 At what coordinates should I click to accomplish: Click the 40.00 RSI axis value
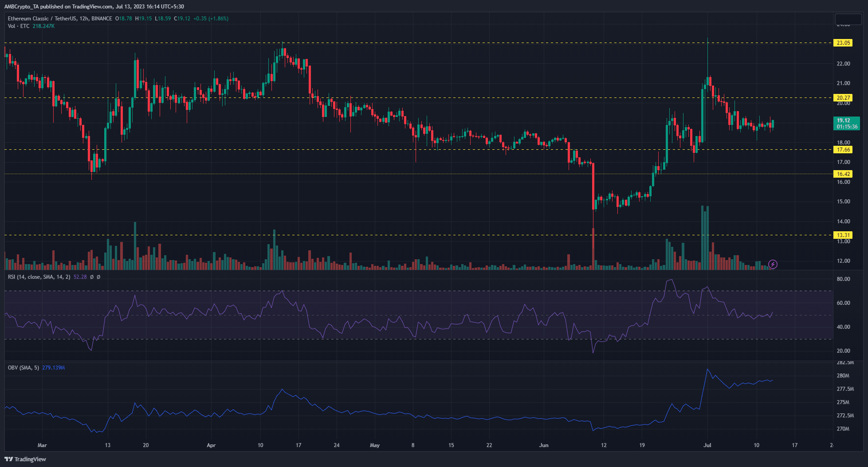tap(843, 327)
